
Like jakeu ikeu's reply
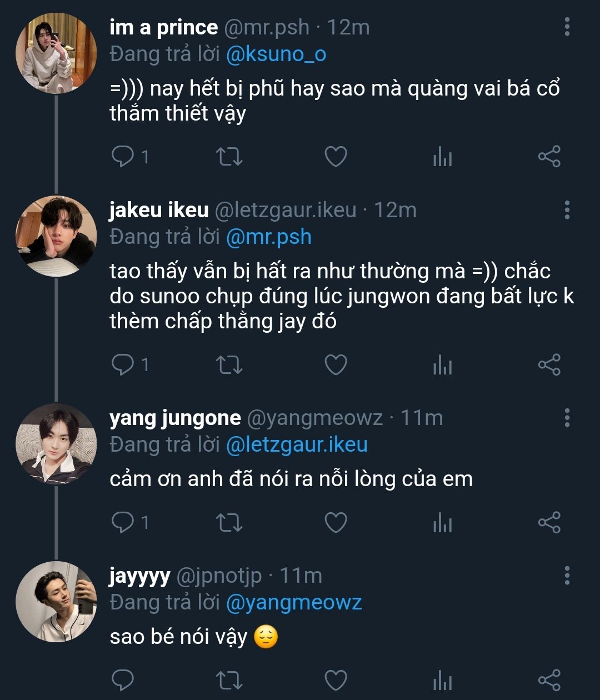tap(336, 364)
